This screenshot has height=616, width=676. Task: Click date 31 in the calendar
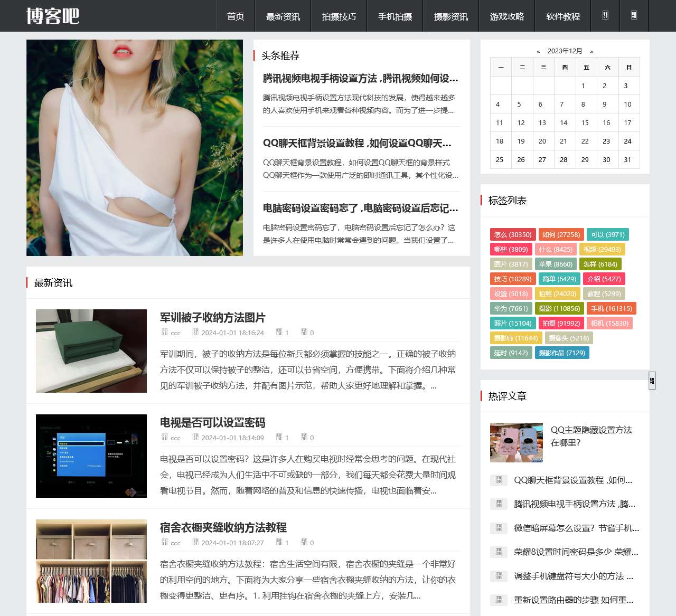tap(627, 159)
